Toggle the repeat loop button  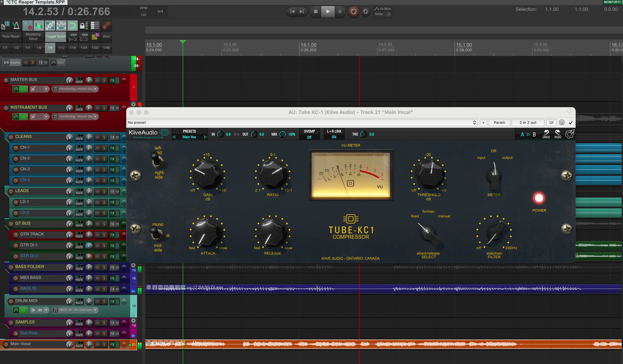tap(365, 11)
